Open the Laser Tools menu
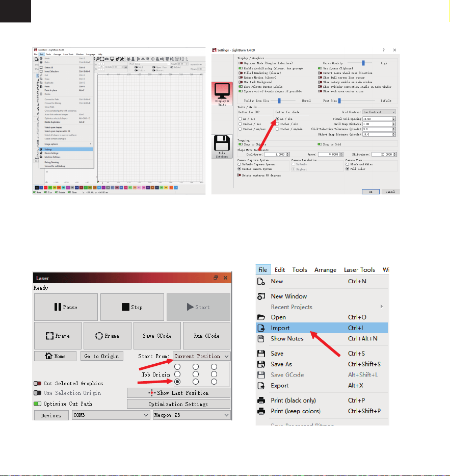The width and height of the screenshot is (450, 476). click(359, 270)
